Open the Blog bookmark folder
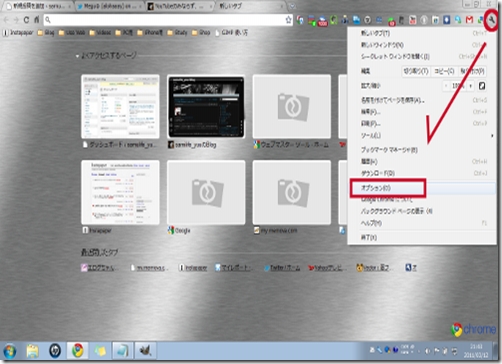Screen dimensions: 502x364 point(46,33)
